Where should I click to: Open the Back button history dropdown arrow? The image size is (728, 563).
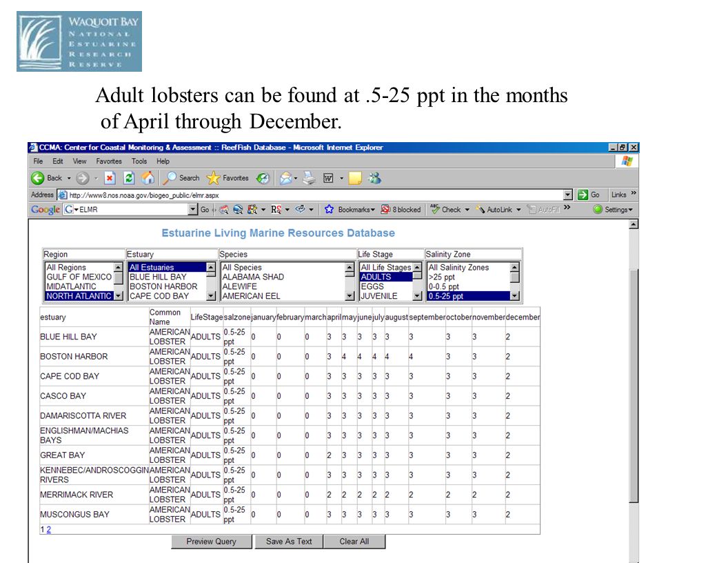pyautogui.click(x=69, y=178)
